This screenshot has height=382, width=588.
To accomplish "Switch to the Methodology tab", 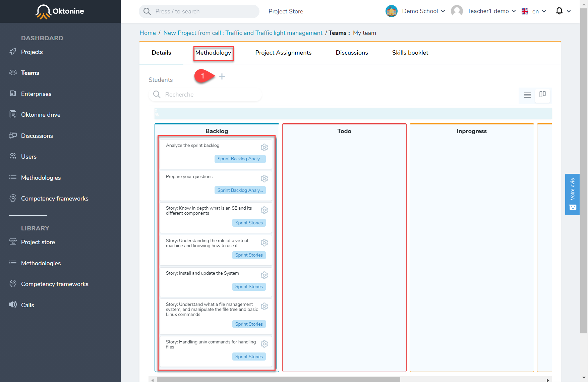I will pos(213,53).
